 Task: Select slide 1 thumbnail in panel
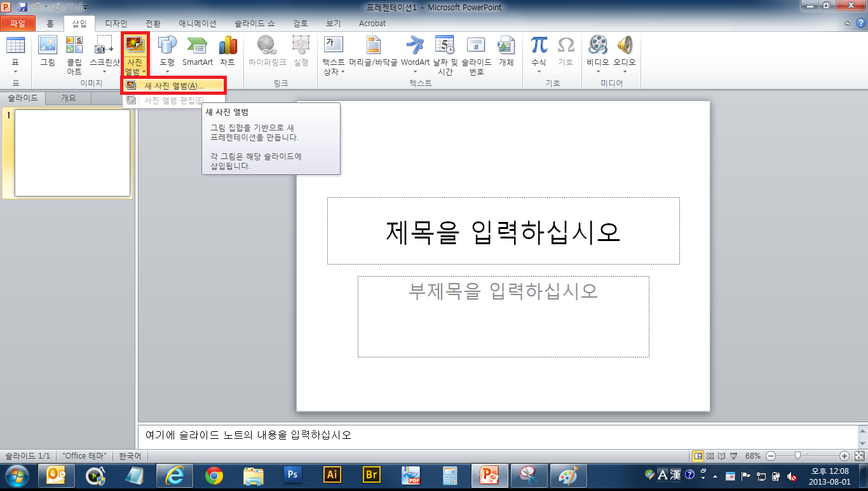pos(72,153)
